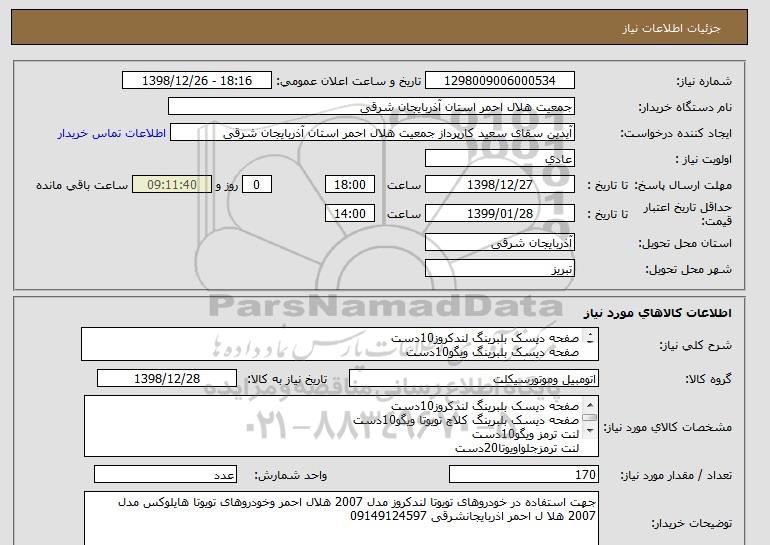Click the label شرح کلی نیاز
Viewport: 770px width, 545px height.
(x=695, y=345)
